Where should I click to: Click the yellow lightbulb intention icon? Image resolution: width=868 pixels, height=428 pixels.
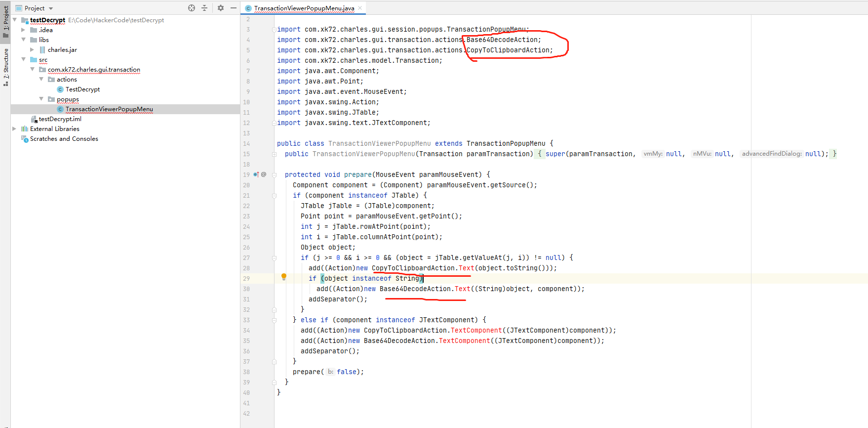[284, 277]
